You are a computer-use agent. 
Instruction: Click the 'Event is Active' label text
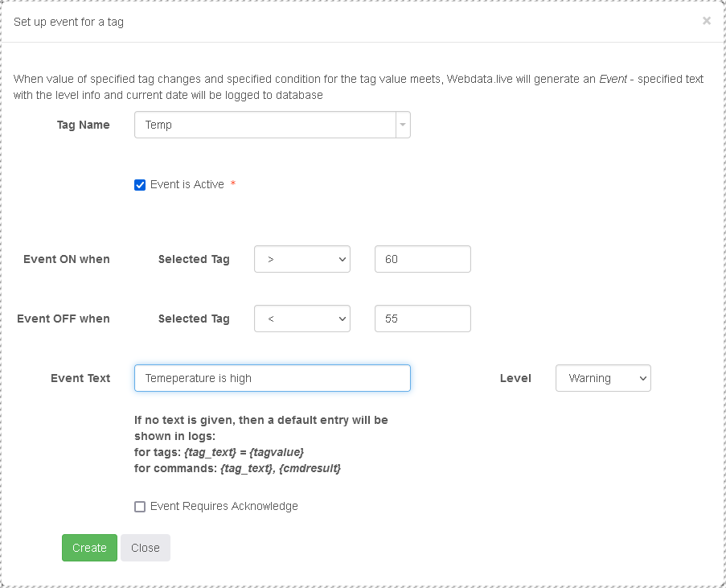click(187, 184)
